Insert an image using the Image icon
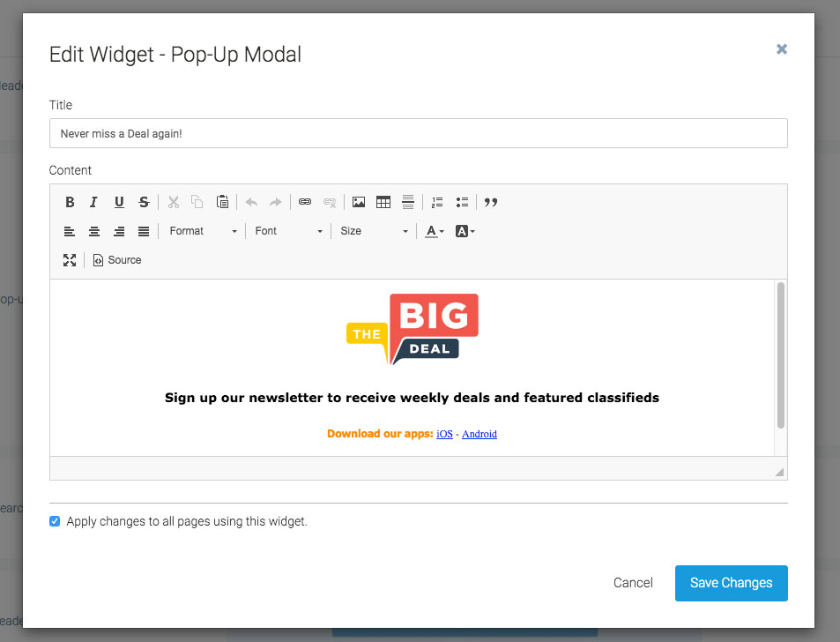 358,202
